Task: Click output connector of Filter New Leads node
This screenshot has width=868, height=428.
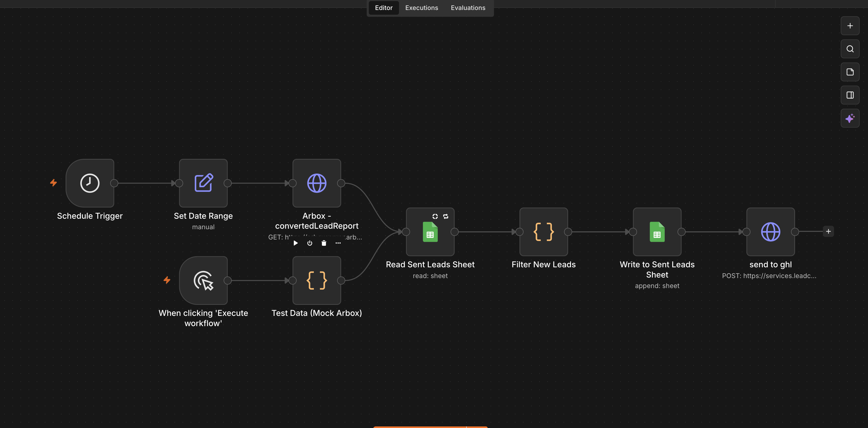Action: pos(568,232)
